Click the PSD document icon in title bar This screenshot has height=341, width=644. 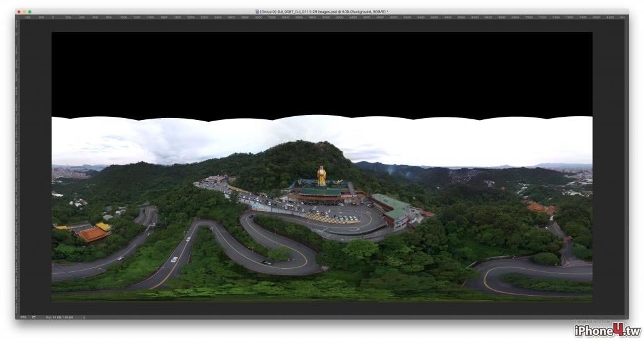(x=257, y=12)
